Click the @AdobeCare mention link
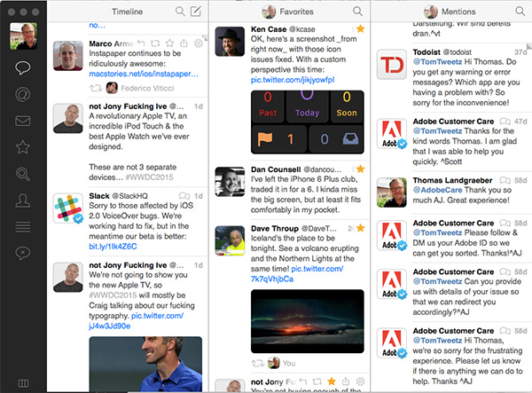The width and height of the screenshot is (532, 393). (437, 190)
